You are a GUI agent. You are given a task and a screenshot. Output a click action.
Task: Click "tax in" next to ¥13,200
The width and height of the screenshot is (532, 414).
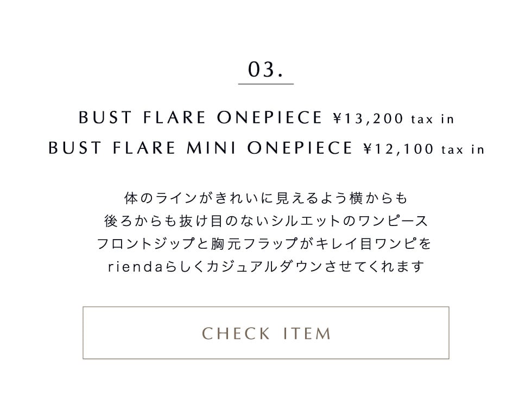432,119
